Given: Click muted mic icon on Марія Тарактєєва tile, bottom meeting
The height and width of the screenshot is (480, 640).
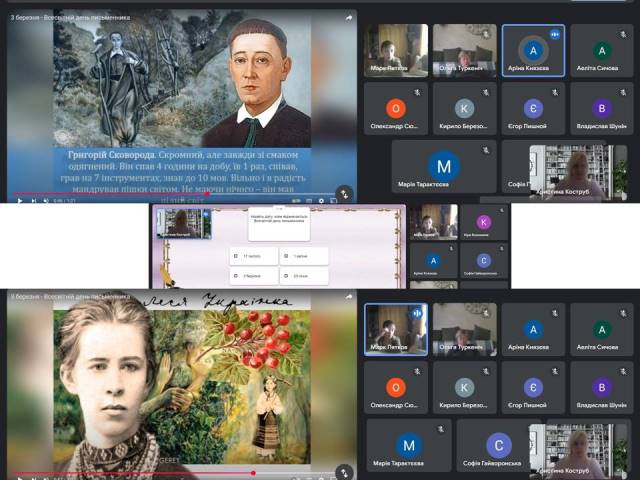Looking at the screenshot, I should pos(441,429).
